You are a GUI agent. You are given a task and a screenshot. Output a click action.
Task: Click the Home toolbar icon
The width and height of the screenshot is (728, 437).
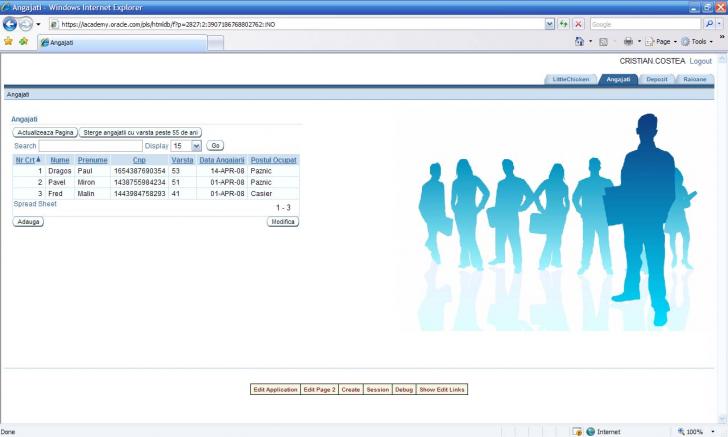[x=580, y=42]
